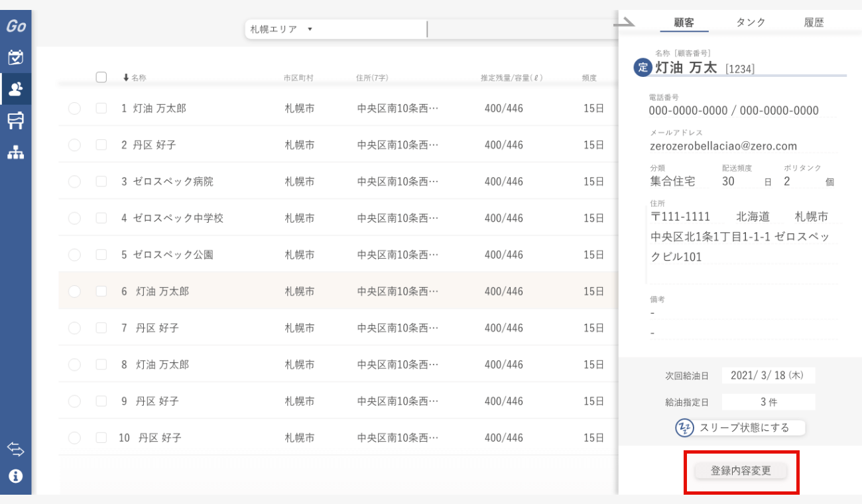The height and width of the screenshot is (504, 862).
Task: Select row 10 丹区 好子 name
Action: tap(160, 438)
